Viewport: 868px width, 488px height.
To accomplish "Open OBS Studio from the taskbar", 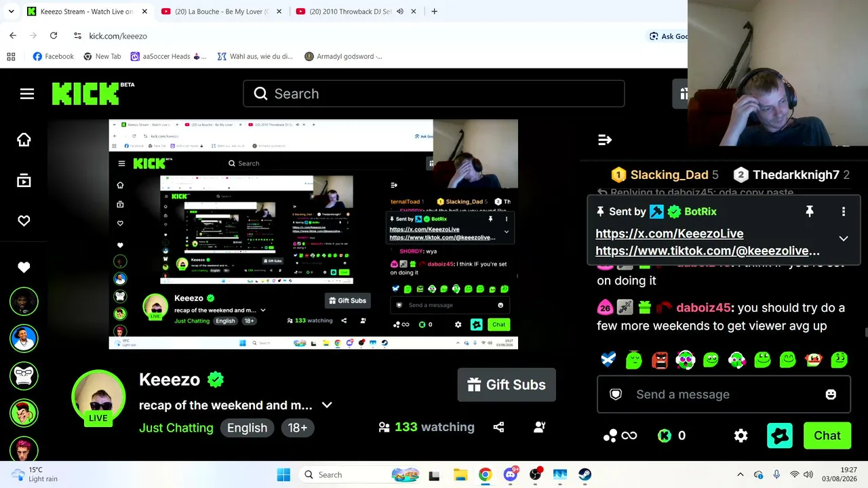I will point(536,474).
